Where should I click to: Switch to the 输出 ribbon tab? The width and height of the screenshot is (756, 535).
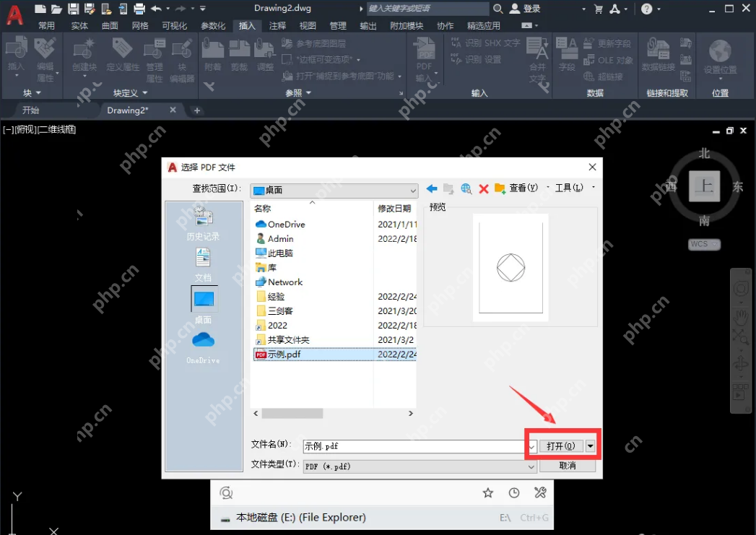coord(368,25)
